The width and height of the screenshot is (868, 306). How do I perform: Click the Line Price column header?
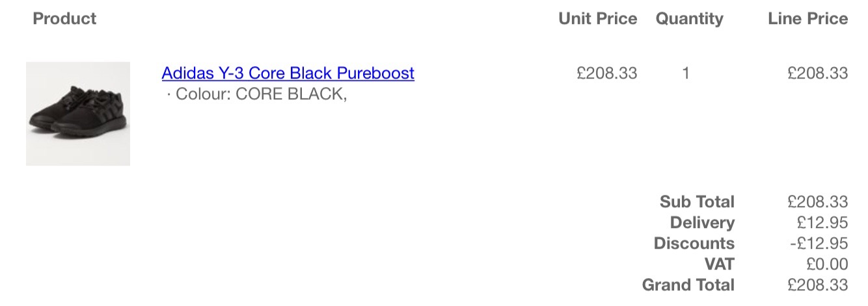tap(807, 19)
